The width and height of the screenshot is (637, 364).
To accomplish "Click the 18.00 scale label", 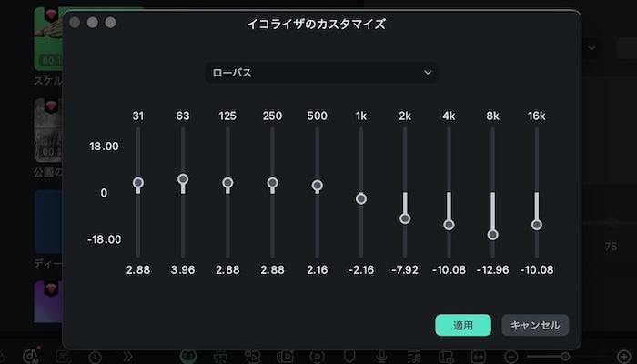I will pyautogui.click(x=104, y=147).
